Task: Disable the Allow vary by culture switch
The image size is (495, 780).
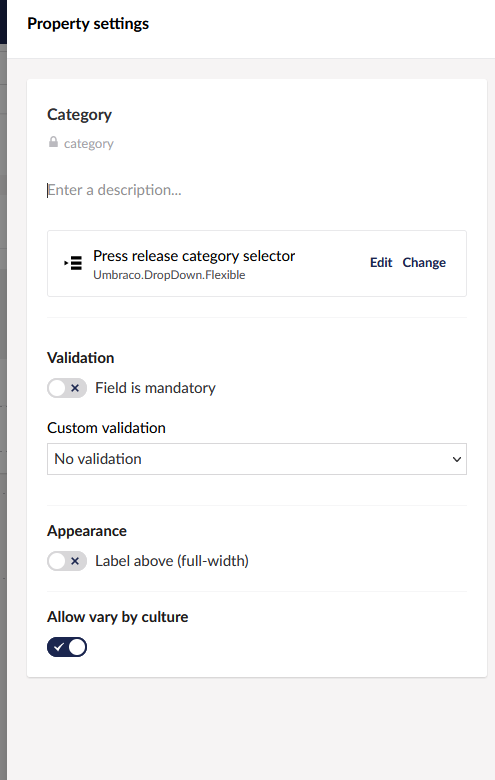Action: pos(67,647)
